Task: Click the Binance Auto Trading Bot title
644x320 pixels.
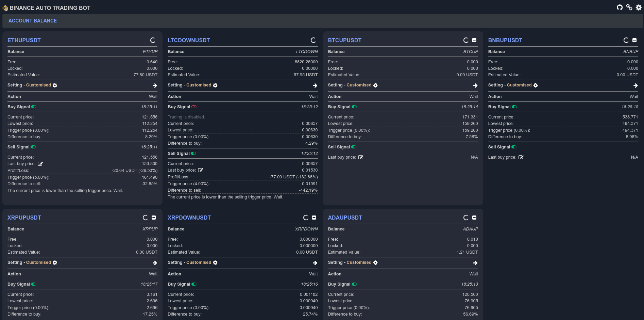Action: tap(50, 8)
